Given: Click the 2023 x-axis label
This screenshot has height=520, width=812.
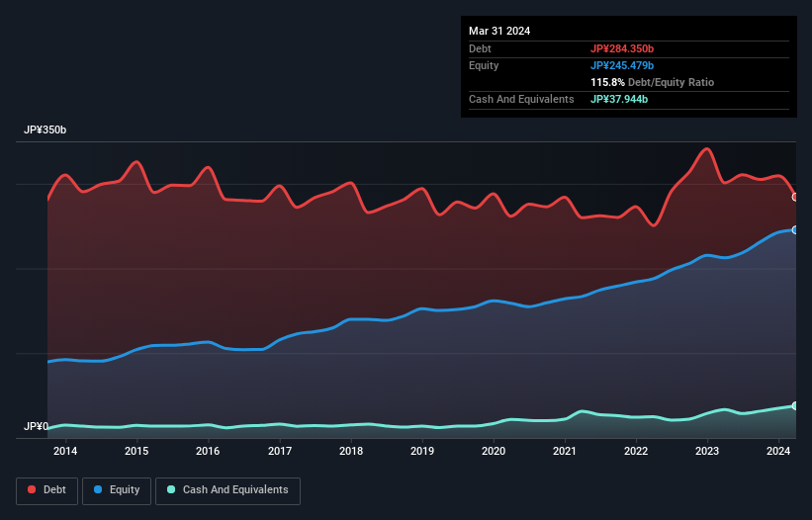Looking at the screenshot, I should point(707,451).
